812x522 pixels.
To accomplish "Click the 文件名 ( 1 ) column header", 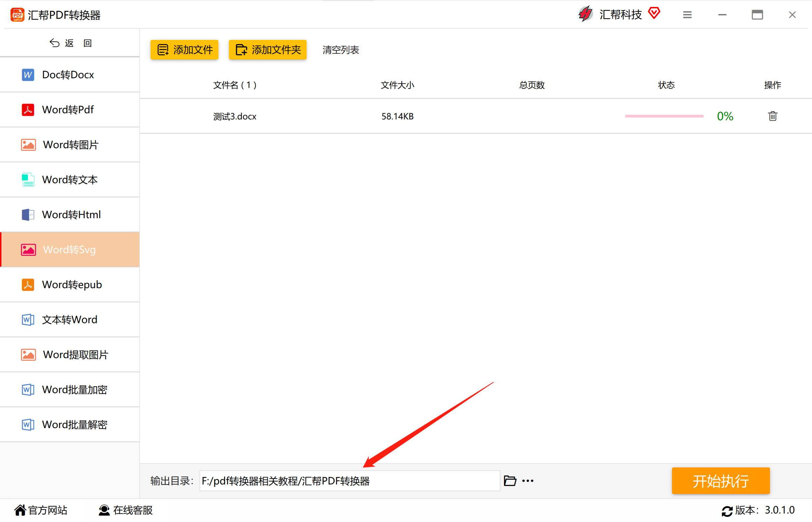I will [235, 85].
